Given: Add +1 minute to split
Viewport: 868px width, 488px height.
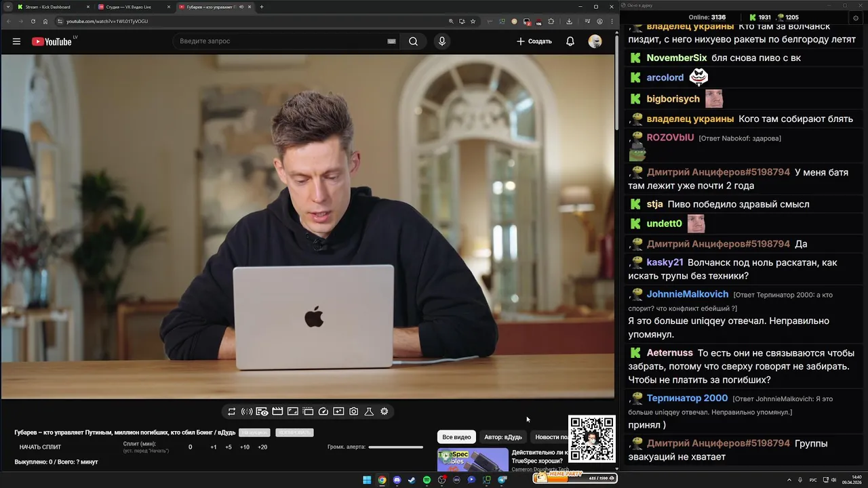Looking at the screenshot, I should pos(214,447).
